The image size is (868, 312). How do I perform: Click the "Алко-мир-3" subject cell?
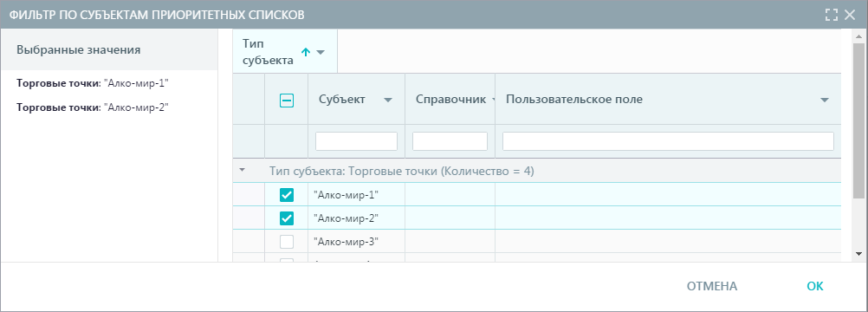pyautogui.click(x=357, y=242)
